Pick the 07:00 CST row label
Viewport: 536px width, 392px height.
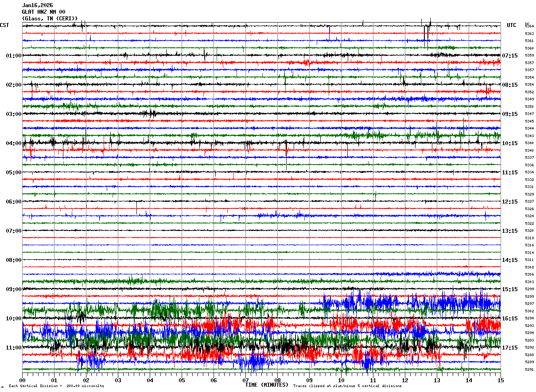click(x=14, y=231)
